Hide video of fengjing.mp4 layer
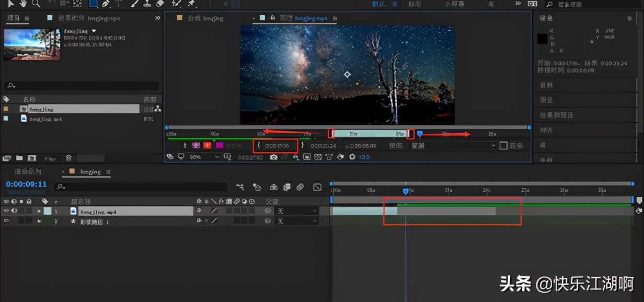644x302 pixels. (x=6, y=211)
